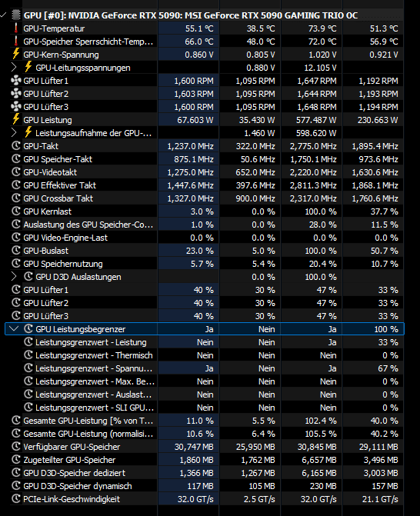Click the fan icon of GPU Lüfter3 RPM row
The height and width of the screenshot is (516, 420).
pyautogui.click(x=16, y=107)
